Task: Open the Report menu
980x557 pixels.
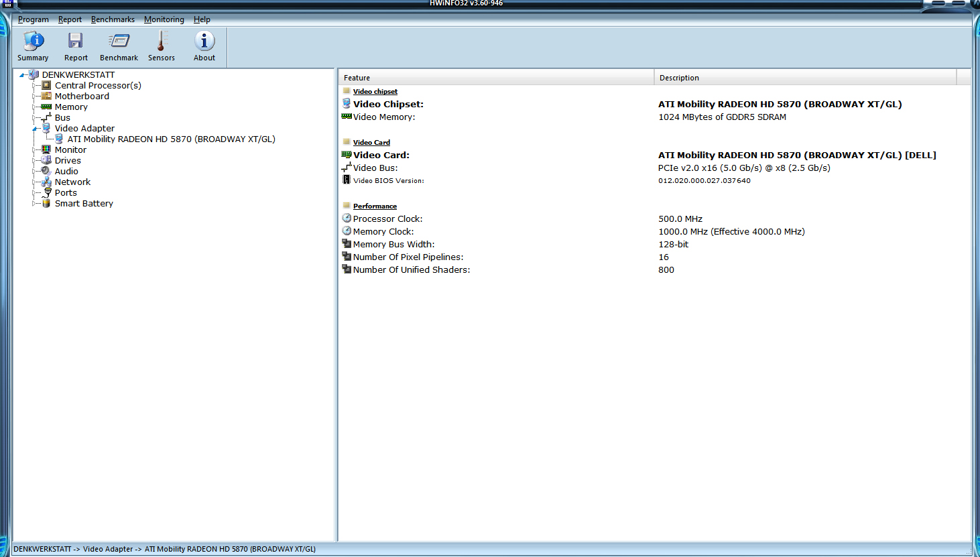Action: [70, 19]
